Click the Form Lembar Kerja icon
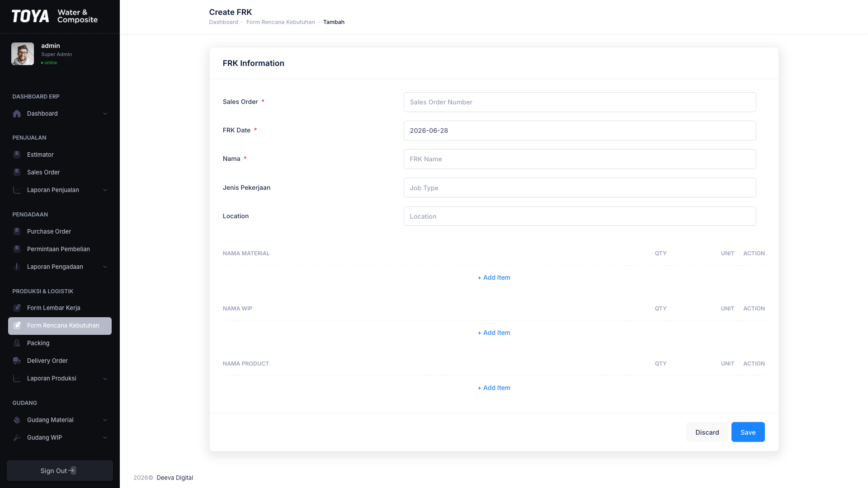The width and height of the screenshot is (868, 488). point(17,308)
